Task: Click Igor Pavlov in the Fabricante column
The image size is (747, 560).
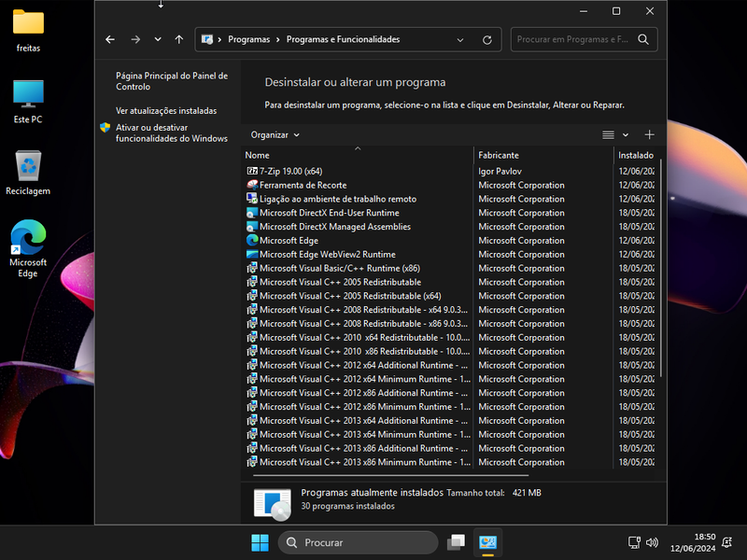Action: tap(500, 171)
